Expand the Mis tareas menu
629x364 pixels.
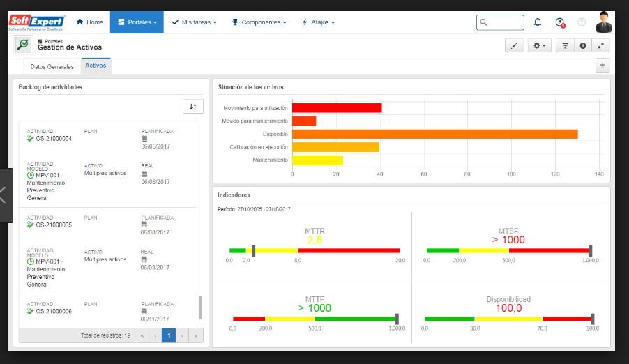point(194,22)
